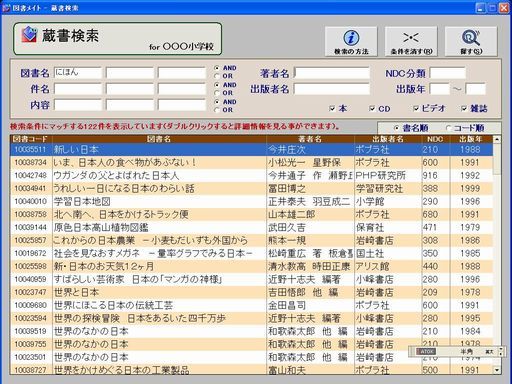Select row いま、日本人の食べ物があぶない！

click(x=251, y=163)
